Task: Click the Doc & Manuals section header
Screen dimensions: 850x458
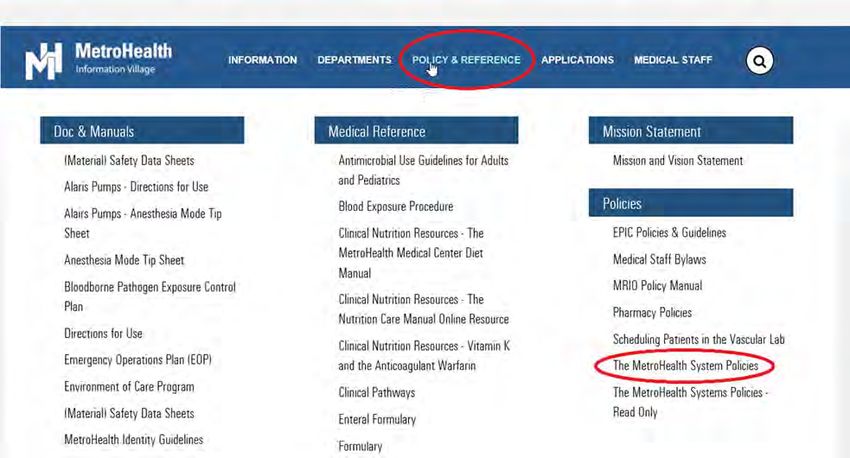Action: tap(142, 131)
